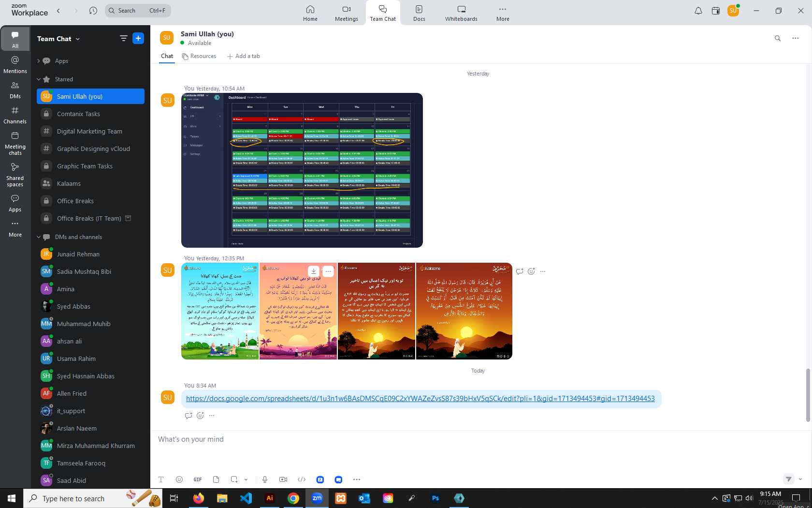Open DMs in the sidebar
The width and height of the screenshot is (812, 508).
coord(15,90)
